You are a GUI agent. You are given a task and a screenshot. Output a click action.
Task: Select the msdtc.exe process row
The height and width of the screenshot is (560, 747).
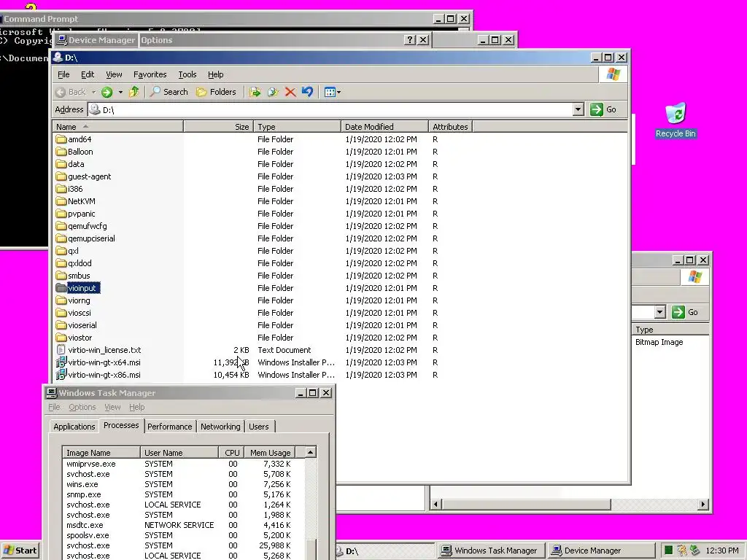(183, 525)
